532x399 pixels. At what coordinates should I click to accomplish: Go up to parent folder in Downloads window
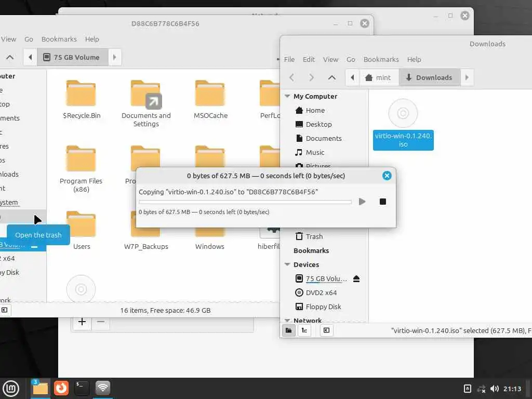[332, 77]
